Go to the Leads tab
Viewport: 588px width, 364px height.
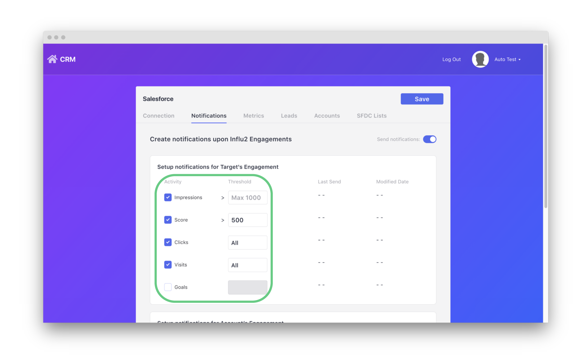coord(289,116)
